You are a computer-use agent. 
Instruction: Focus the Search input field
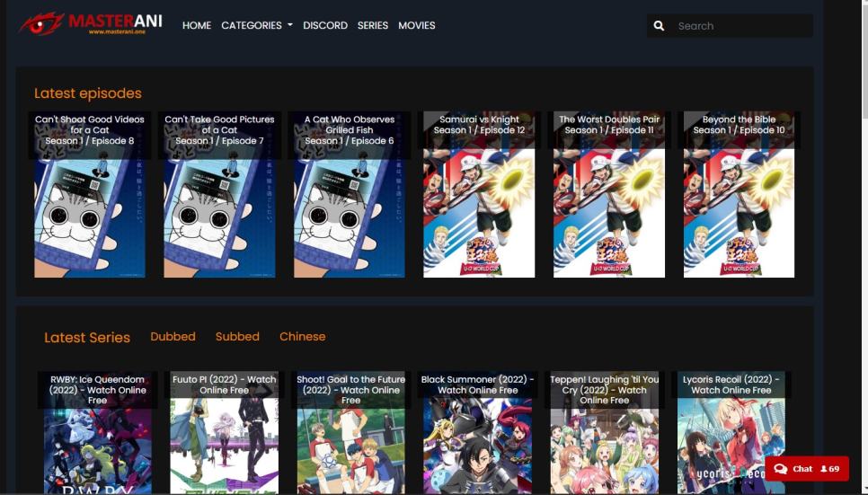click(742, 26)
